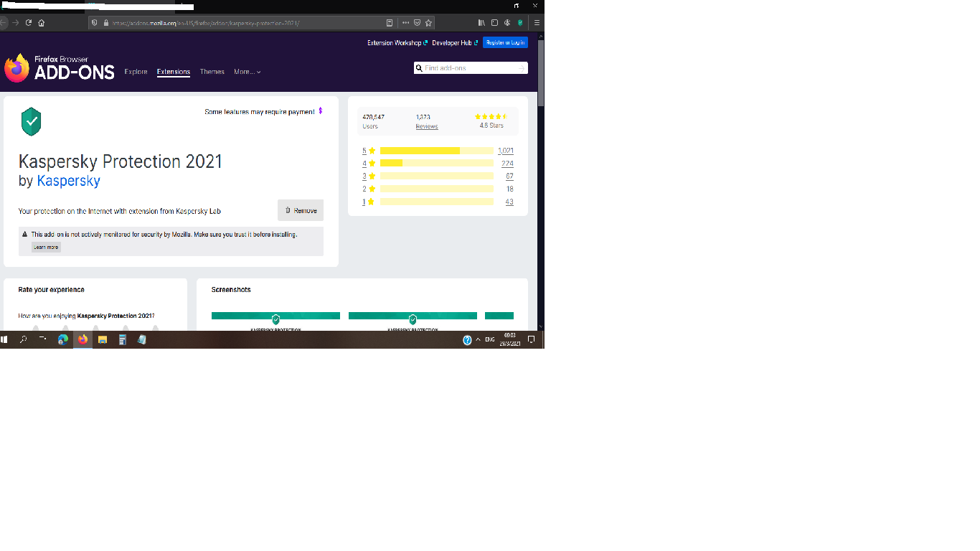Open the Firefox hamburger menu
Screen dimensions: 980x551
537,23
